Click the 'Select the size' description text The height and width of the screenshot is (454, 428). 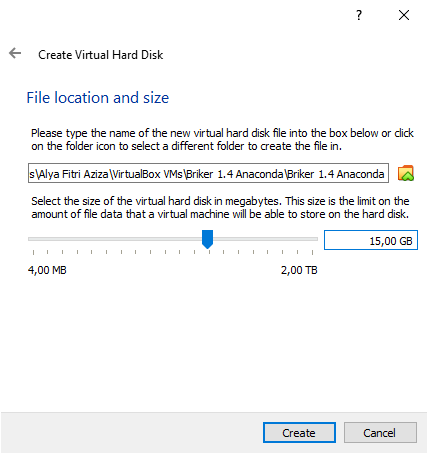(x=220, y=207)
